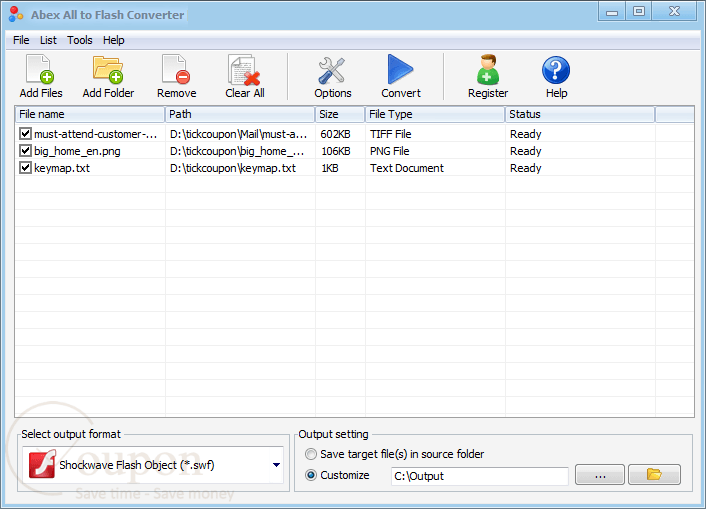Click the TIFF File type cell
This screenshot has height=509, width=706.
pyautogui.click(x=390, y=134)
